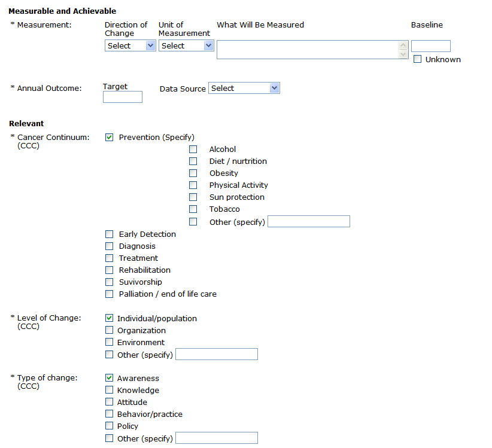
Task: Click the Baseline input field
Action: [430, 46]
